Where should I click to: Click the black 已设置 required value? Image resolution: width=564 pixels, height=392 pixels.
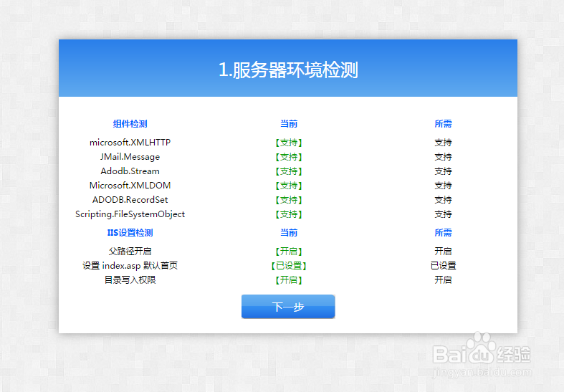pyautogui.click(x=443, y=266)
